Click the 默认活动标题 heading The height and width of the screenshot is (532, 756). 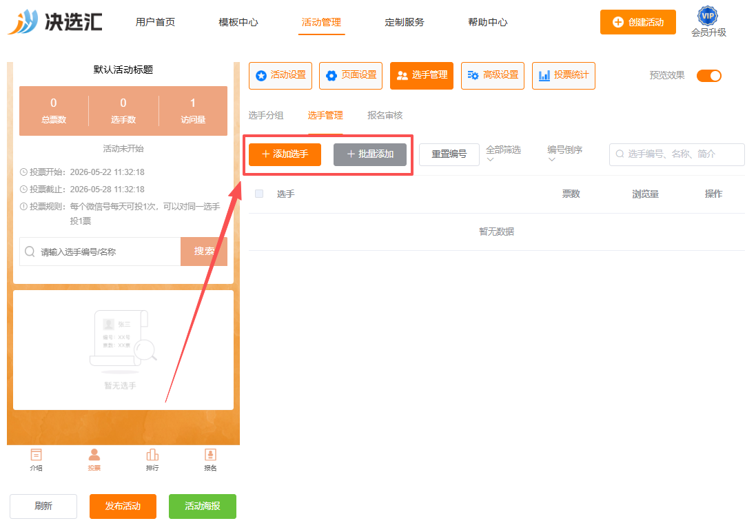(x=123, y=70)
